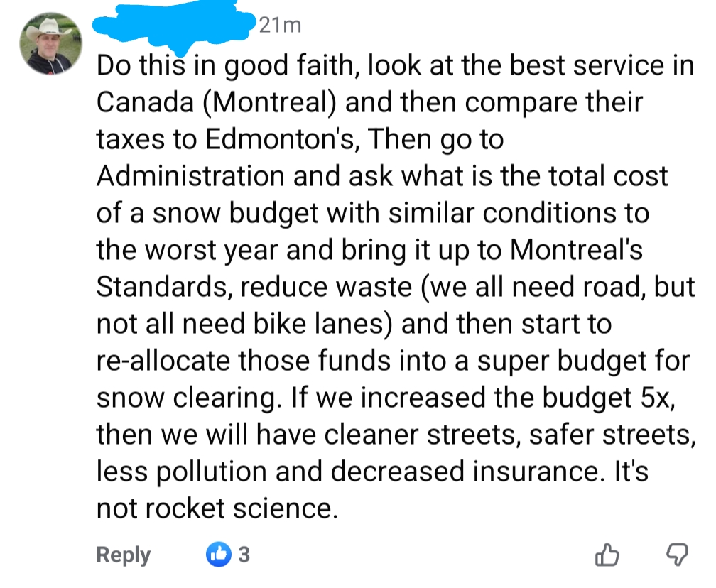View the reaction count of 3

pyautogui.click(x=244, y=554)
